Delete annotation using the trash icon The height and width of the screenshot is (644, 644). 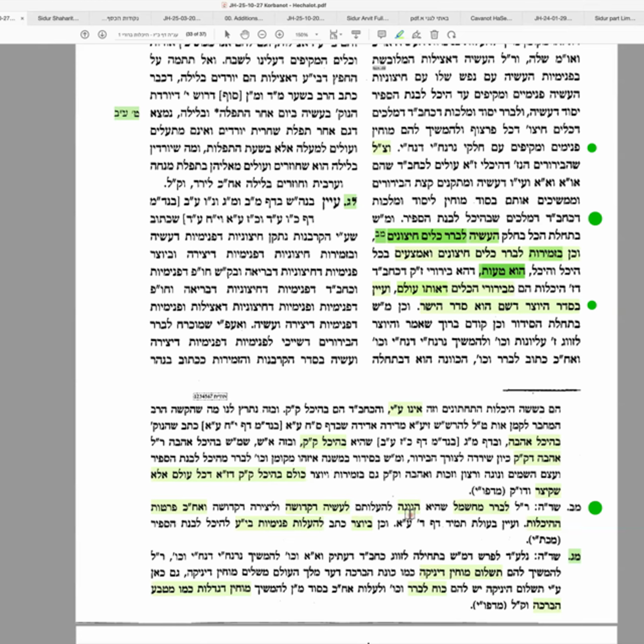(x=434, y=34)
